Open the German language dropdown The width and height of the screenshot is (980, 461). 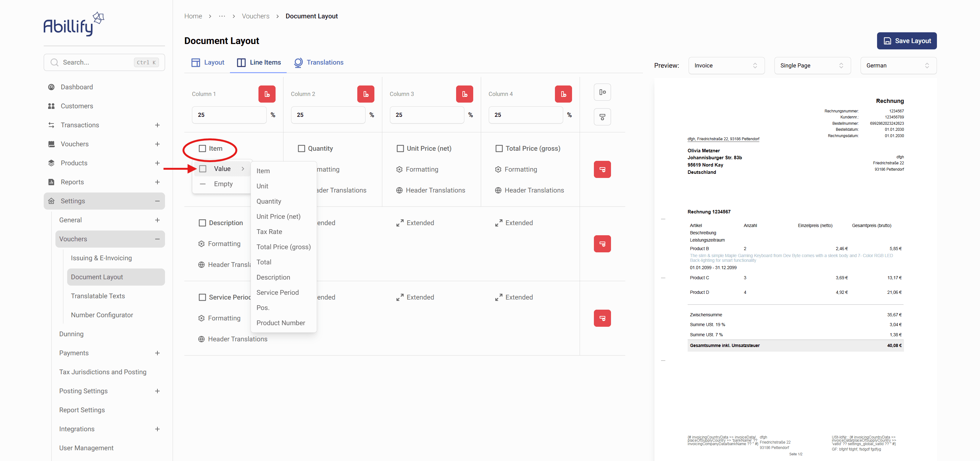(x=898, y=66)
